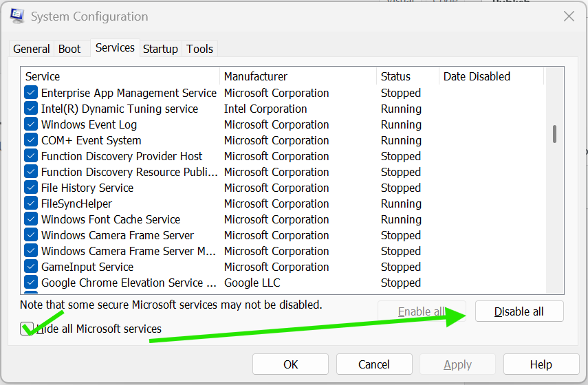
Task: Uncheck Windows Camera Frame Server
Action: point(31,234)
